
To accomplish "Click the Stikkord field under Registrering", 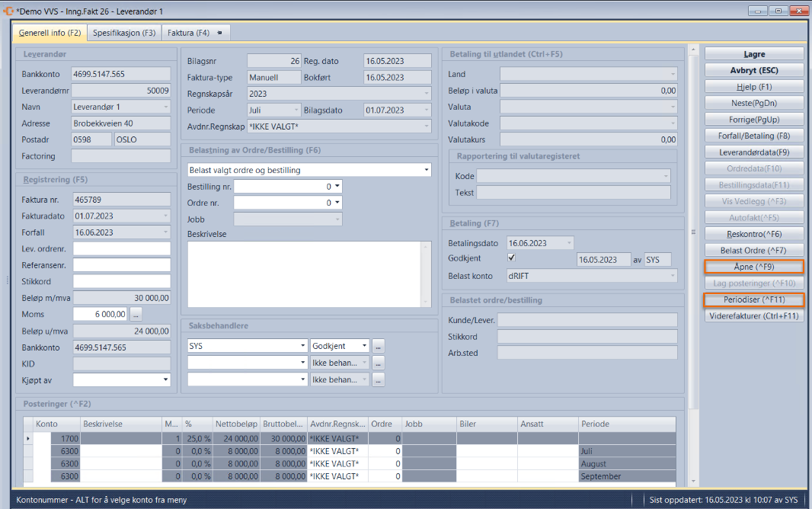I will pos(121,281).
